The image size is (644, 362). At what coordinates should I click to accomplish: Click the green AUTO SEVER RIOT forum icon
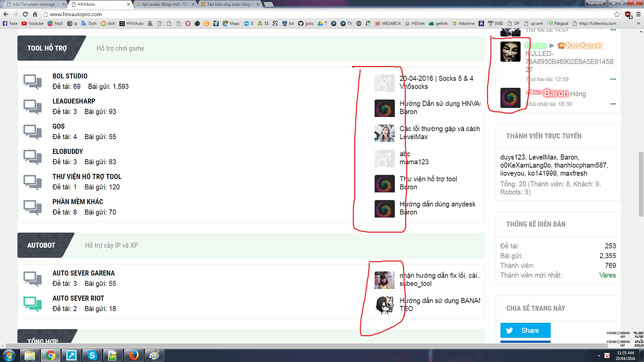[33, 304]
